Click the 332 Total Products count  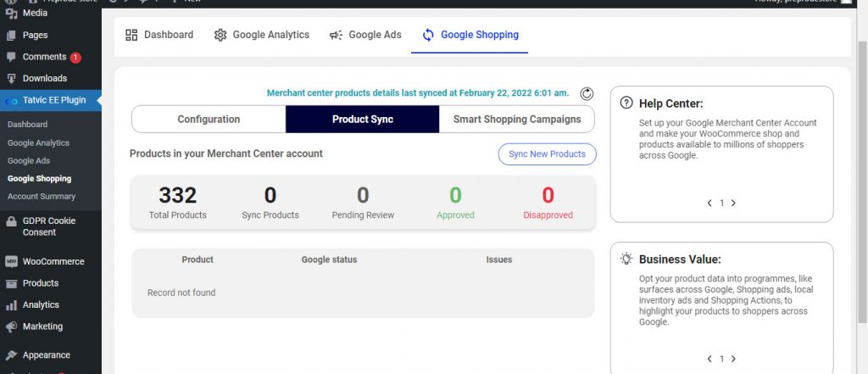click(x=178, y=195)
